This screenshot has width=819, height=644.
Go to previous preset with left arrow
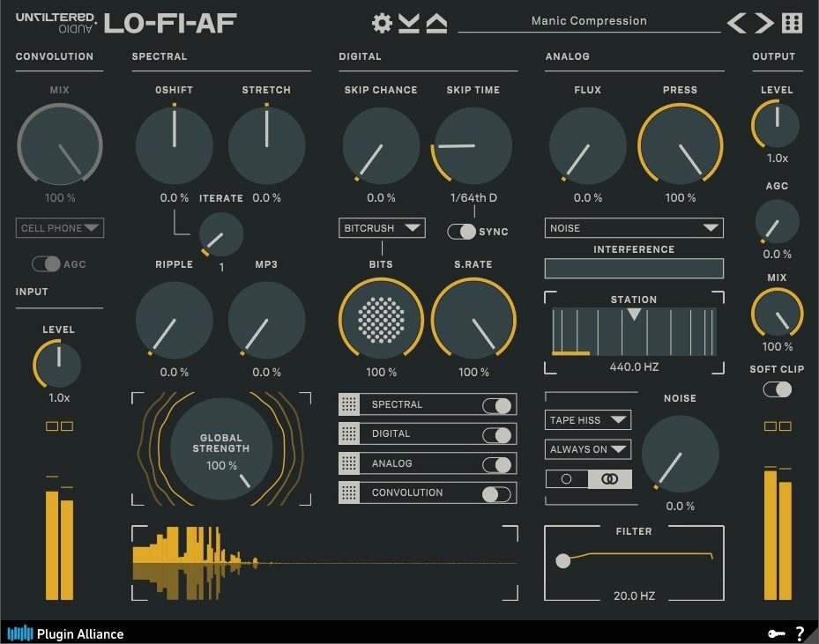[x=736, y=23]
